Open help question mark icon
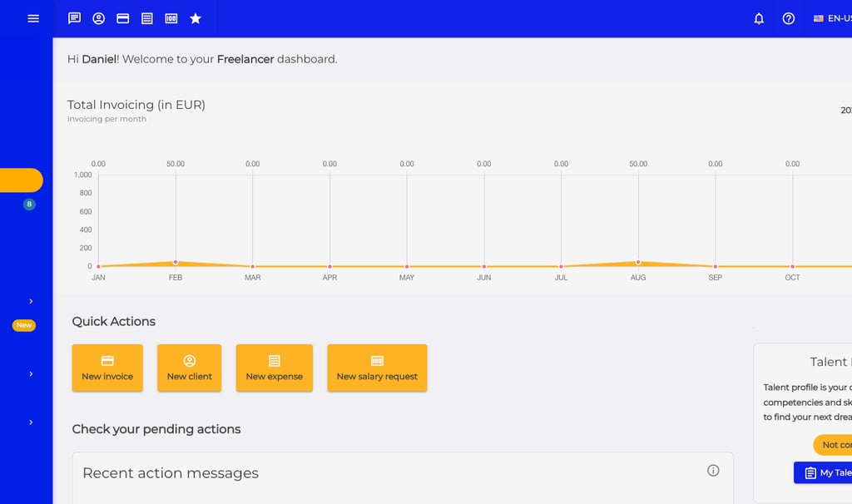Viewport: 852px width, 504px height. point(789,18)
